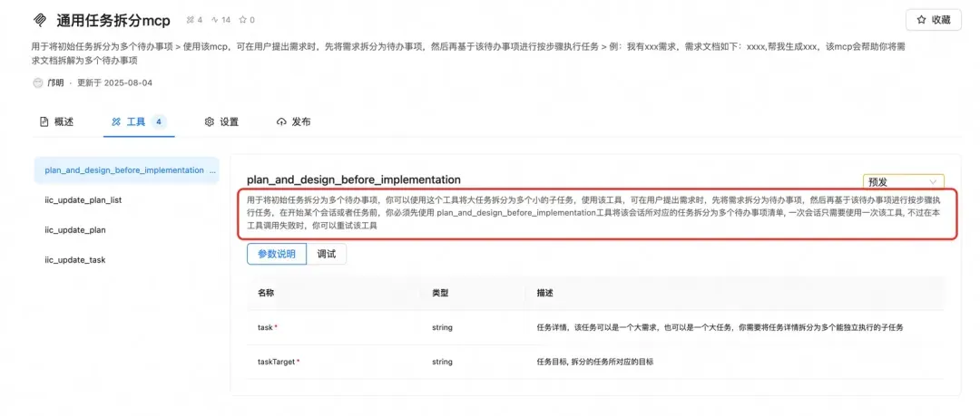Image resolution: width=980 pixels, height=416 pixels.
Task: Click the document icon in 概述 tab
Action: [44, 121]
